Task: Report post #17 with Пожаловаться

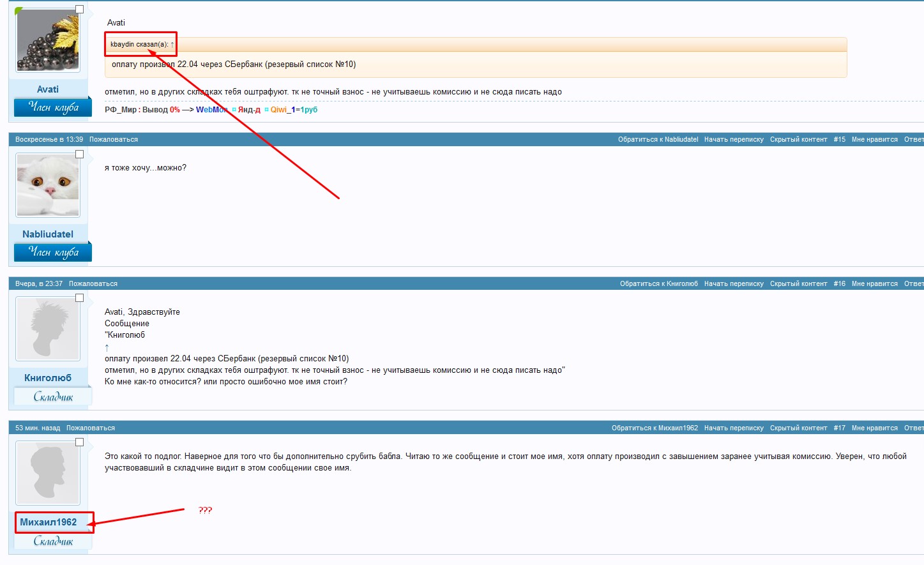Action: pos(91,428)
